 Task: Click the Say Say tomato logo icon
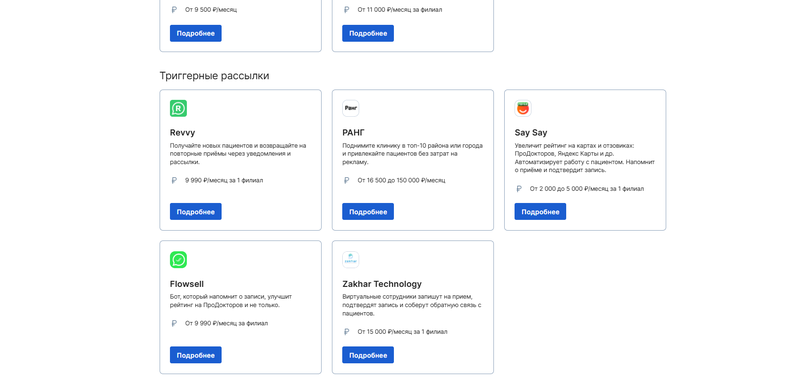point(523,108)
